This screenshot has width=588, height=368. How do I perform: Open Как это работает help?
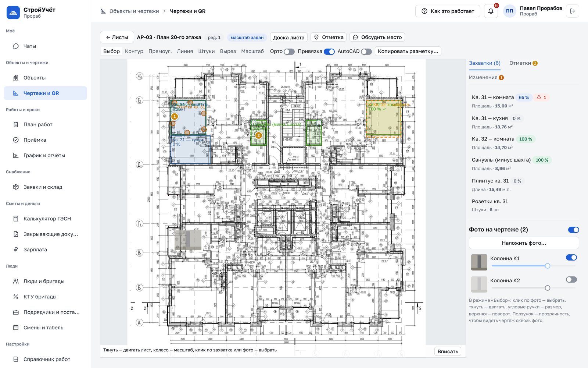[448, 11]
